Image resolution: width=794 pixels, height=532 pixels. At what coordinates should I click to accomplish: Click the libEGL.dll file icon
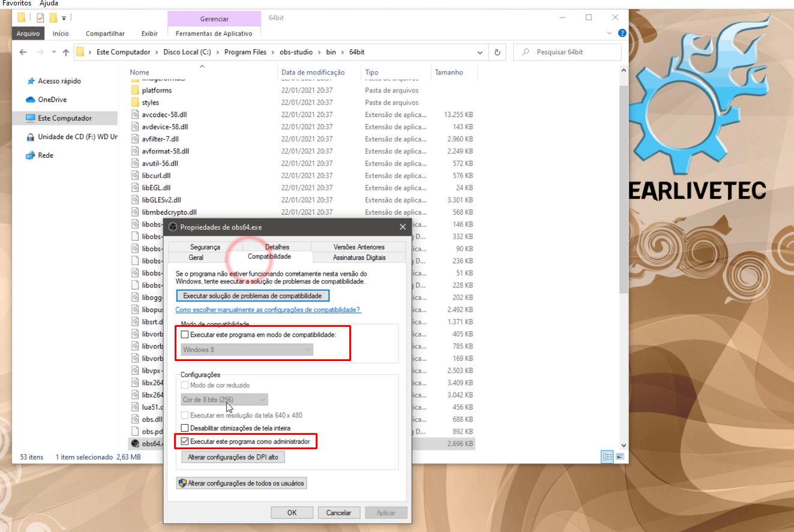[135, 188]
